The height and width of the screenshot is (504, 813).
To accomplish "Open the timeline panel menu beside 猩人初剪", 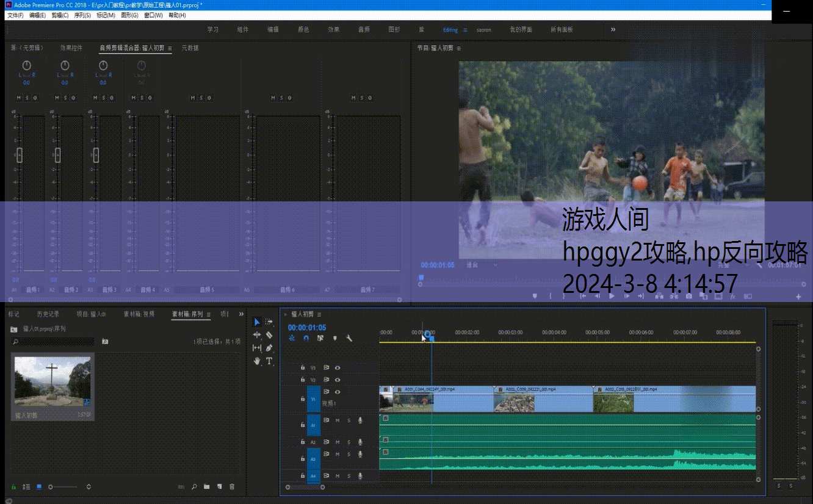I will tap(319, 314).
